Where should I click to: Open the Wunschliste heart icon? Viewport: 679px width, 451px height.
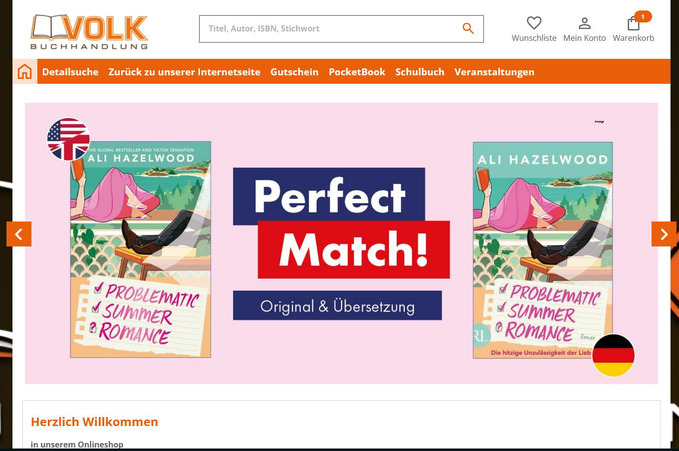coord(534,23)
